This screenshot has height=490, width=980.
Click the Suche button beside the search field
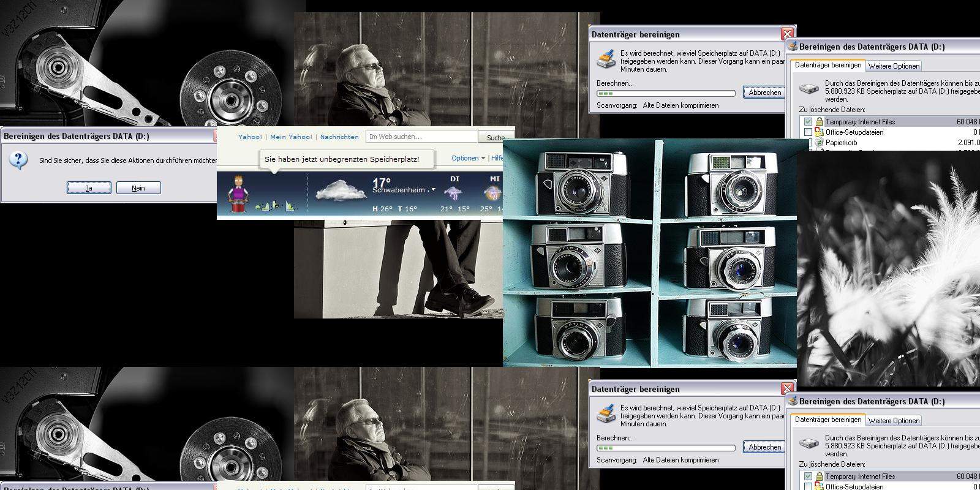pos(496,137)
